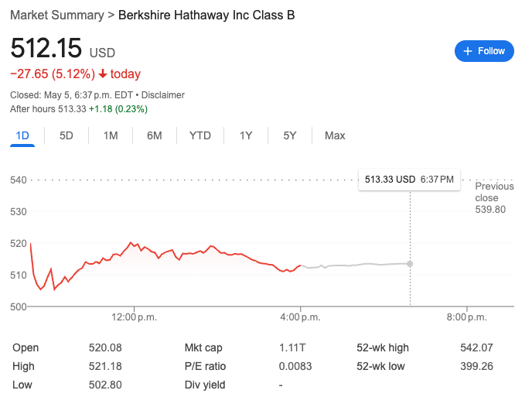This screenshot has width=532, height=404.
Task: Click the 52-wk low label
Action: (380, 366)
